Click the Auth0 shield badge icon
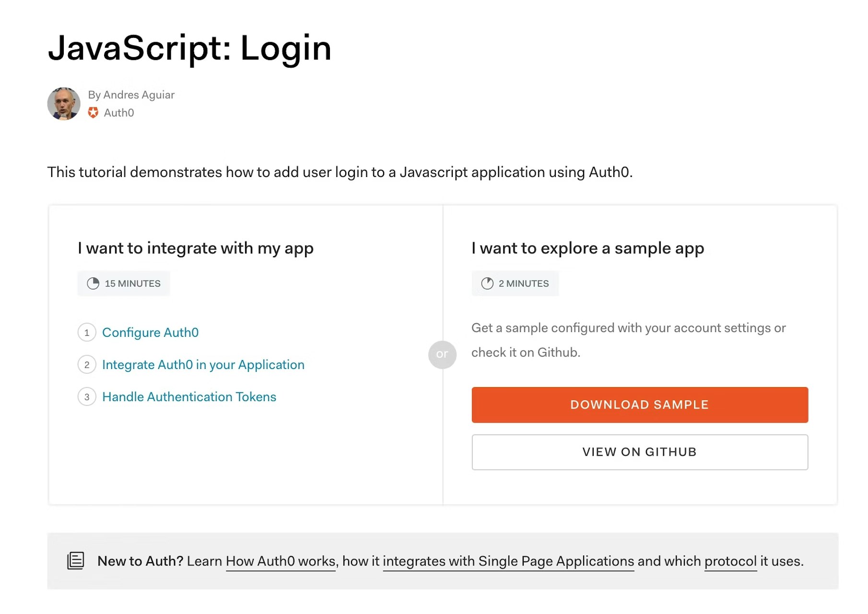 coord(94,112)
